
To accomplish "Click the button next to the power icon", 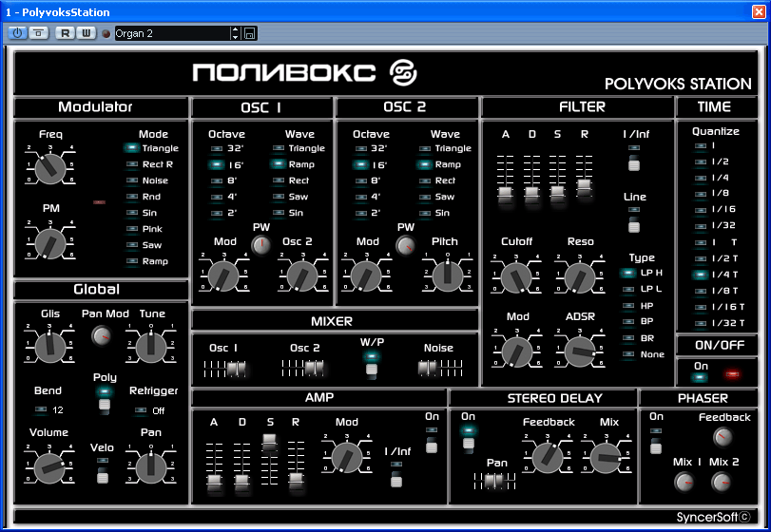I will (x=38, y=33).
